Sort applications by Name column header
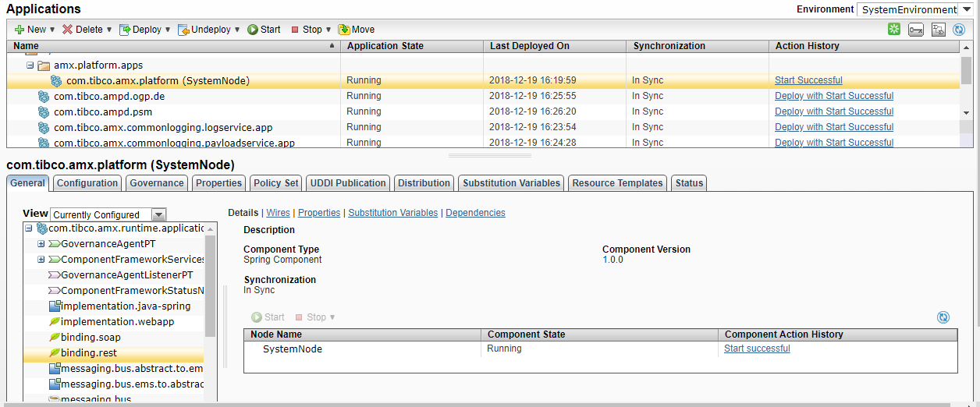This screenshot has width=980, height=407. click(x=174, y=46)
